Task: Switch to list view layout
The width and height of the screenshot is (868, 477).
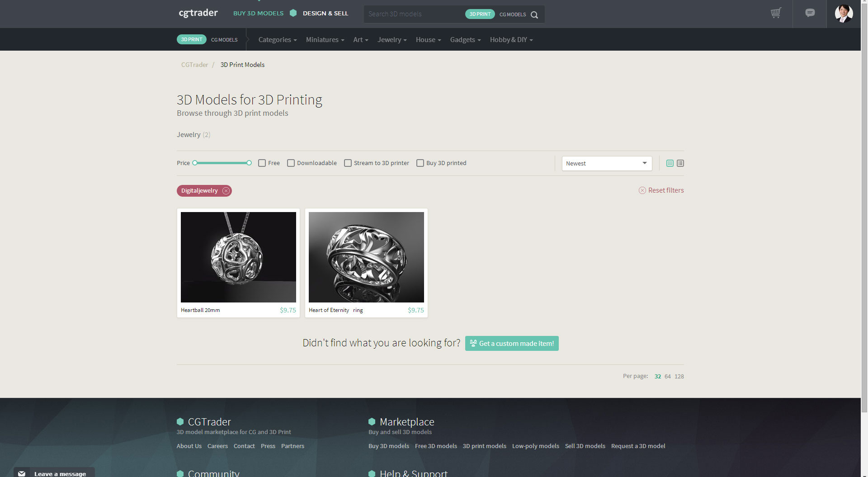Action: [680, 163]
